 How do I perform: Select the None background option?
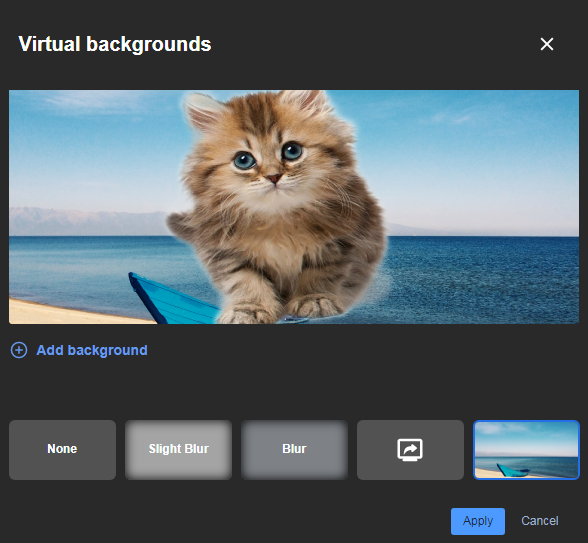(x=62, y=450)
